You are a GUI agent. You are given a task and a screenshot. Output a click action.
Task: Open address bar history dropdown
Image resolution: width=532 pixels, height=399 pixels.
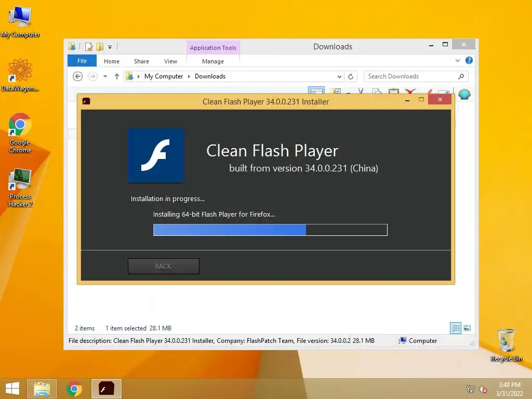pos(339,77)
